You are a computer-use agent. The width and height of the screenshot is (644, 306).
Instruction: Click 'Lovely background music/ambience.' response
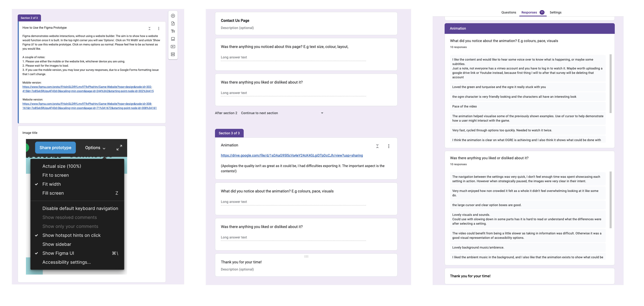[527, 247]
